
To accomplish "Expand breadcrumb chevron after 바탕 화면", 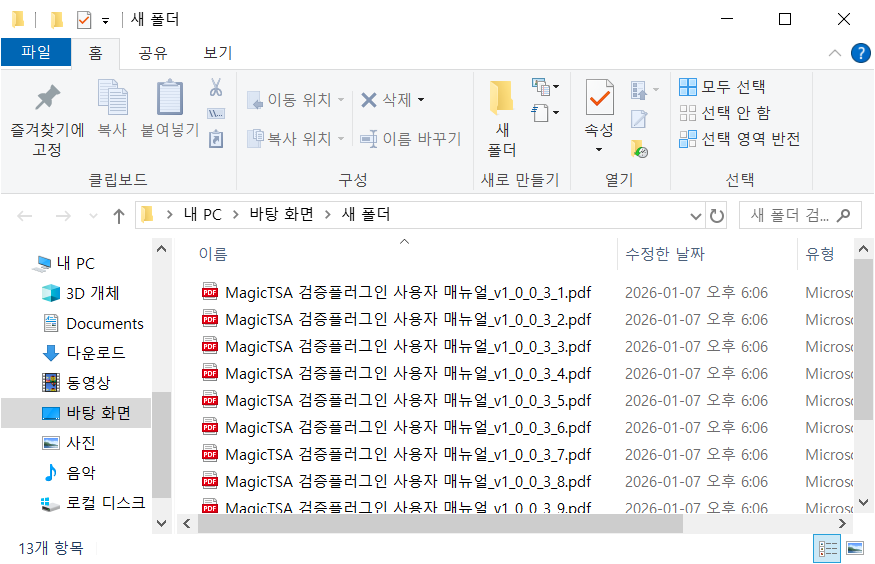I will (x=328, y=215).
